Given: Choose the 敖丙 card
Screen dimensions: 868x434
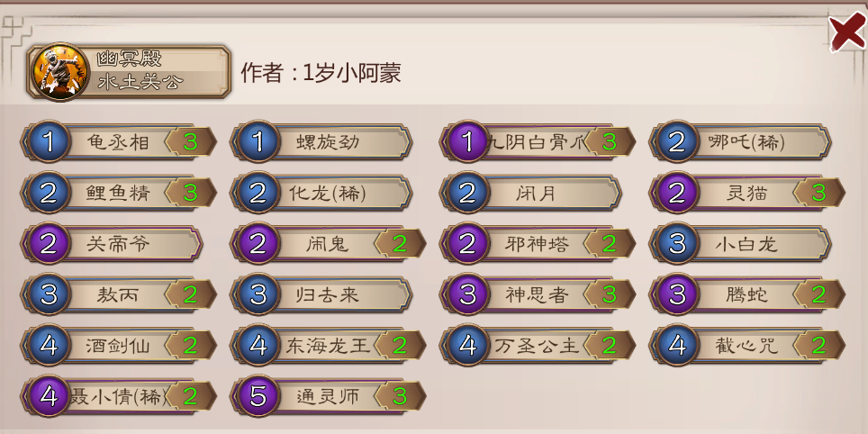Looking at the screenshot, I should point(119,294).
